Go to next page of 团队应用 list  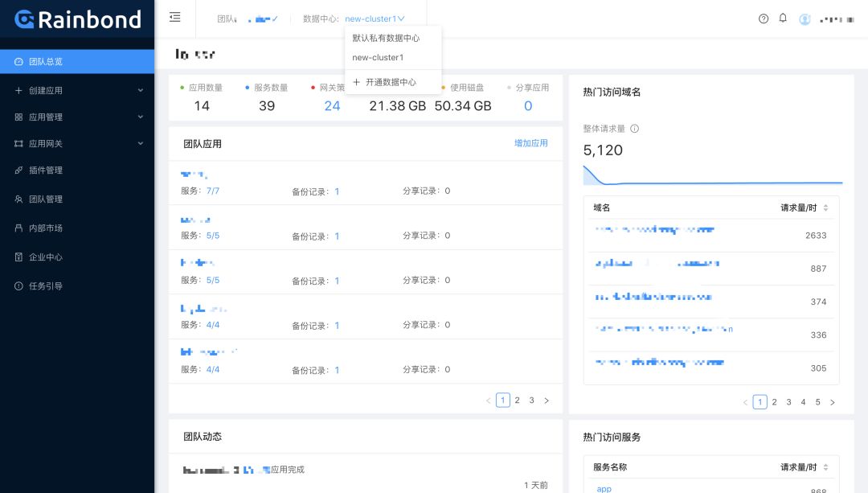[547, 400]
